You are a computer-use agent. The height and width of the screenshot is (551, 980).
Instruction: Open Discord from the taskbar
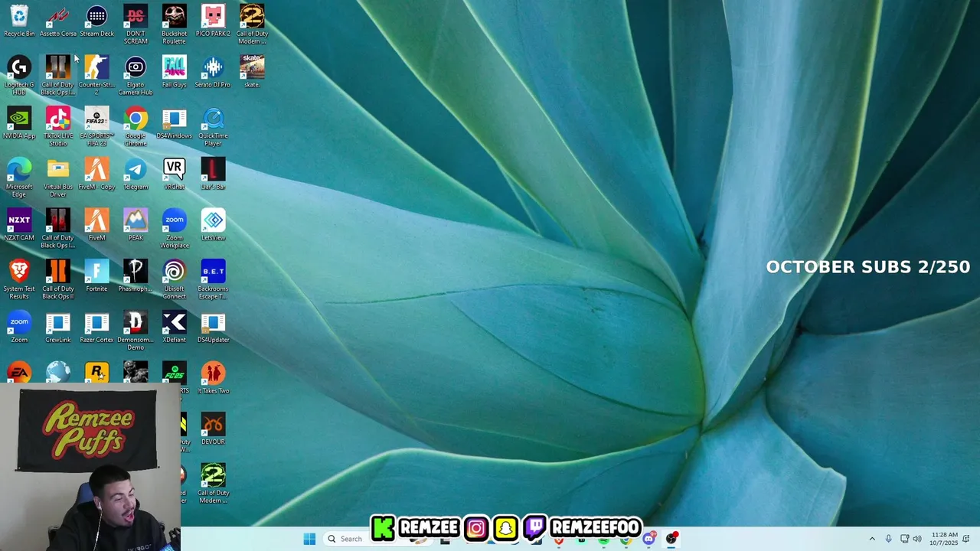pos(649,539)
